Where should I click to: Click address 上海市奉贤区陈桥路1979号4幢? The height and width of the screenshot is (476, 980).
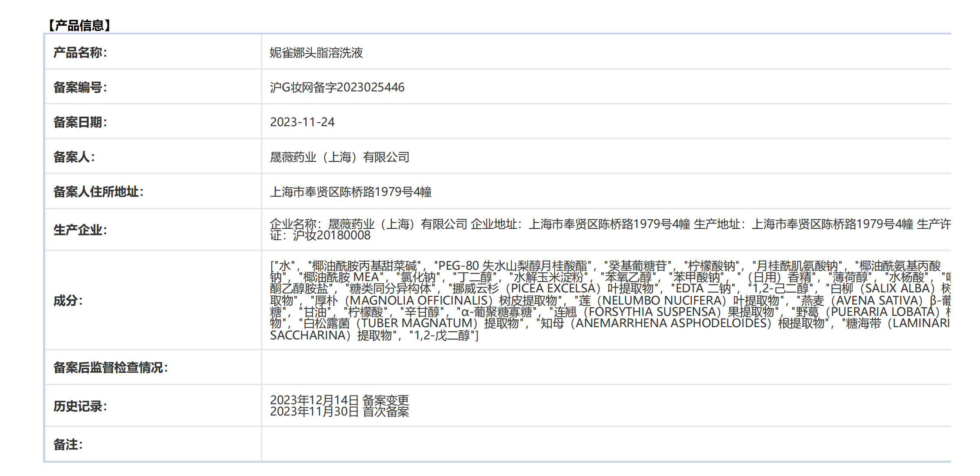350,192
